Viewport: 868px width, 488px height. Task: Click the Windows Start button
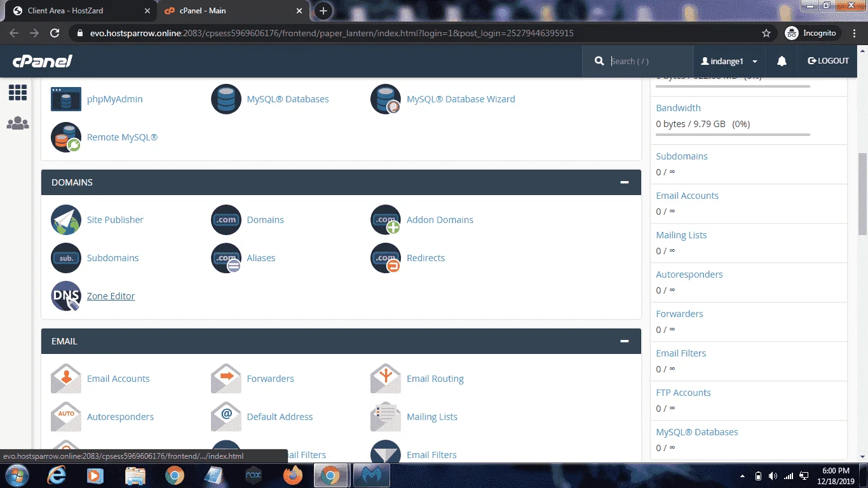(x=16, y=475)
